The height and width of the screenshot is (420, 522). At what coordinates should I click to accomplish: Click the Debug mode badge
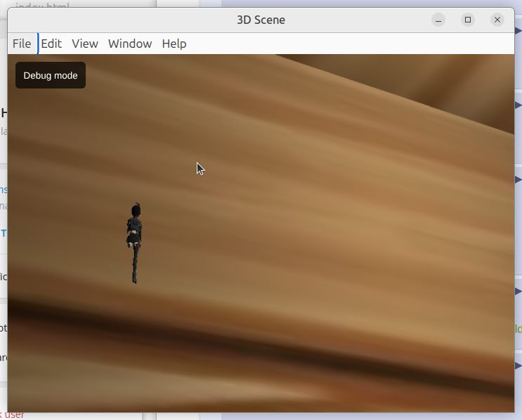click(x=51, y=75)
